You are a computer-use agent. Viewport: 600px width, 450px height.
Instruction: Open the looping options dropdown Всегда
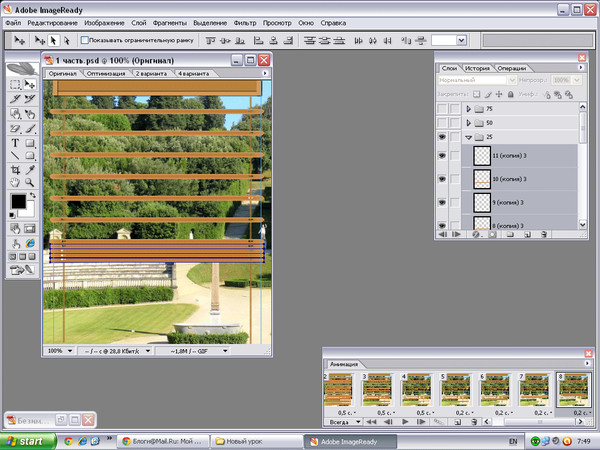pyautogui.click(x=343, y=422)
